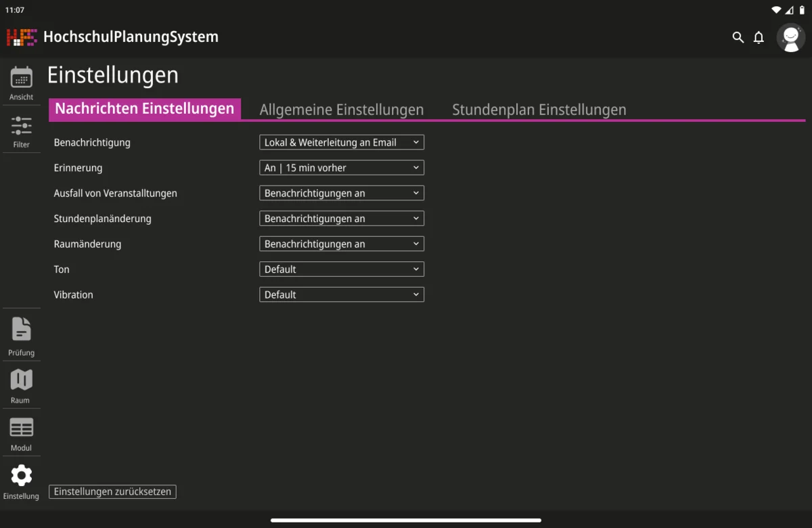This screenshot has width=812, height=528.
Task: Expand the Ausfall von Veranstalltungen dropdown
Action: pos(342,193)
